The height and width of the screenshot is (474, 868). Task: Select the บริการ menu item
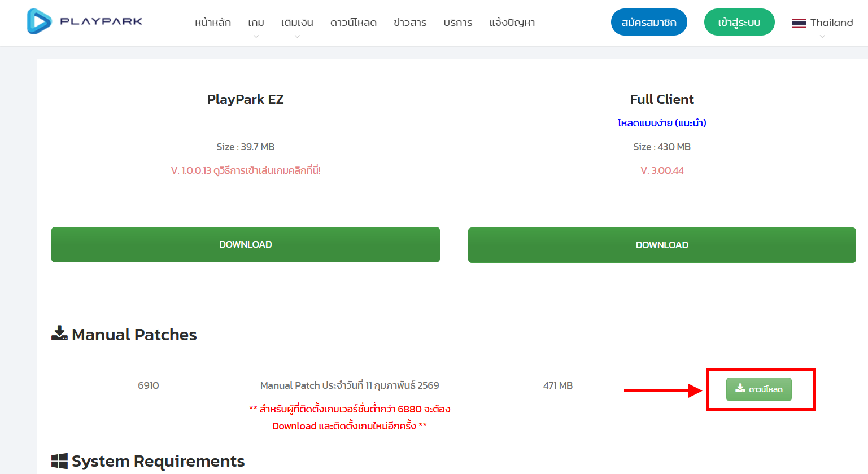[x=458, y=23]
